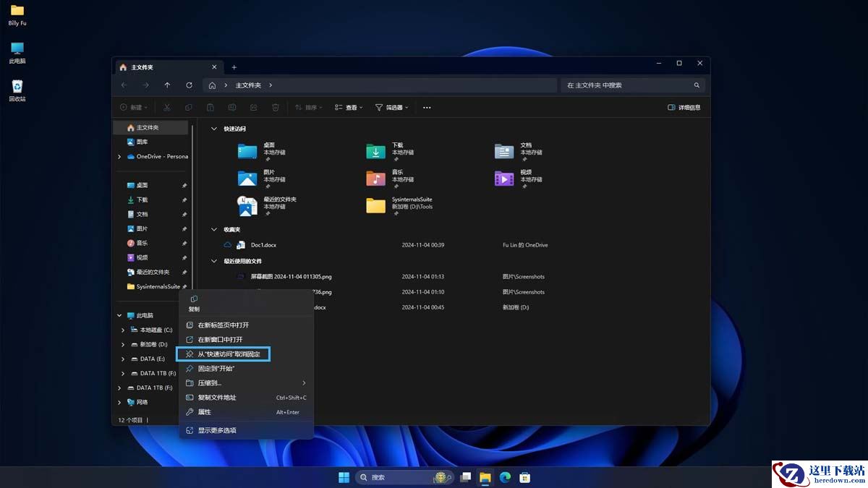Expand OneDrive - Personal in sidebar

119,156
